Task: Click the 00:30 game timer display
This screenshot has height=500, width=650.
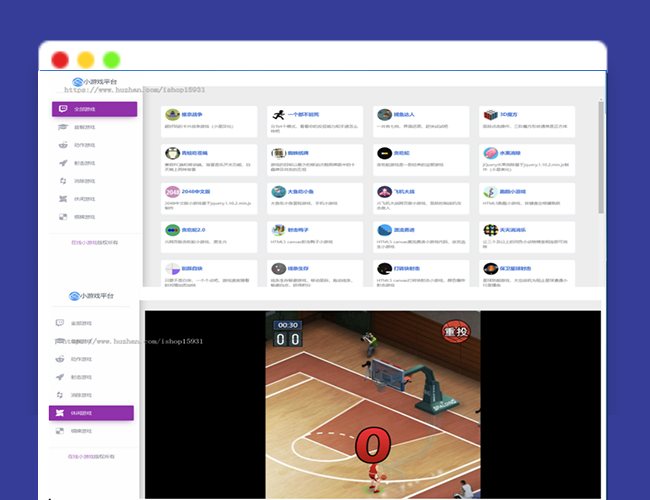Action: point(288,325)
